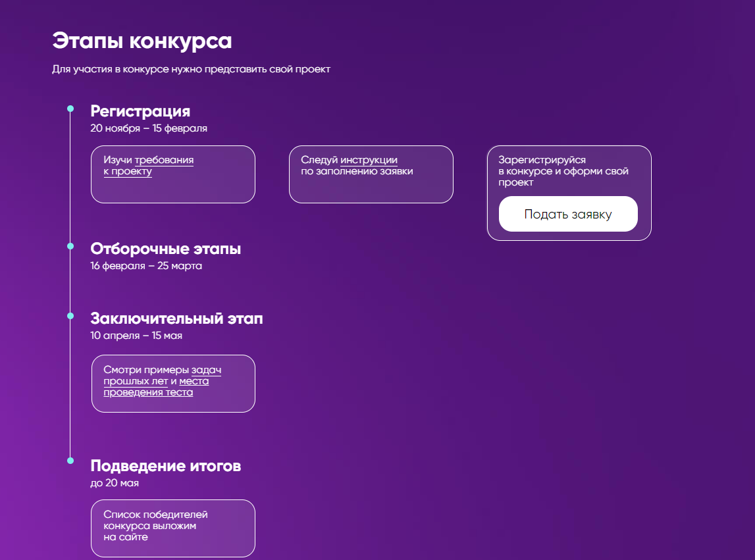This screenshot has height=560, width=755.
Task: Click the date 'до 20 мая'
Action: (115, 483)
